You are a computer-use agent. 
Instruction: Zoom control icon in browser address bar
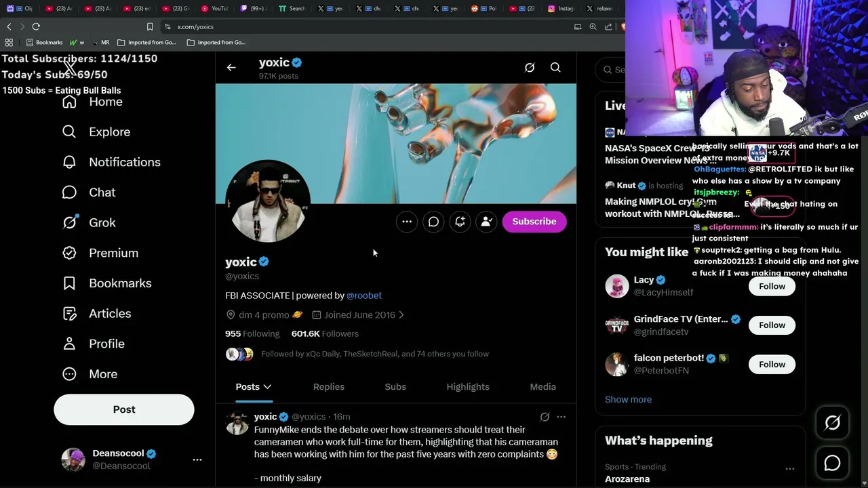(593, 26)
